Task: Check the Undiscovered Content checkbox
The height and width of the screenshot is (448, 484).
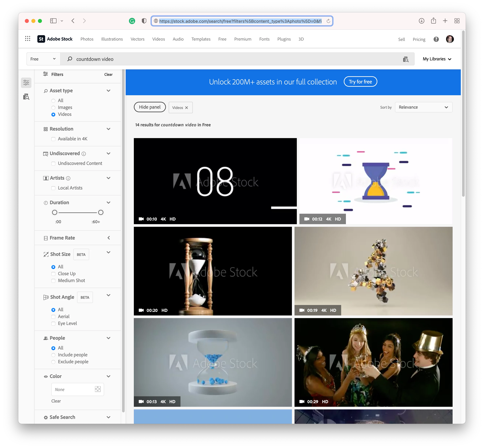Action: coord(53,163)
